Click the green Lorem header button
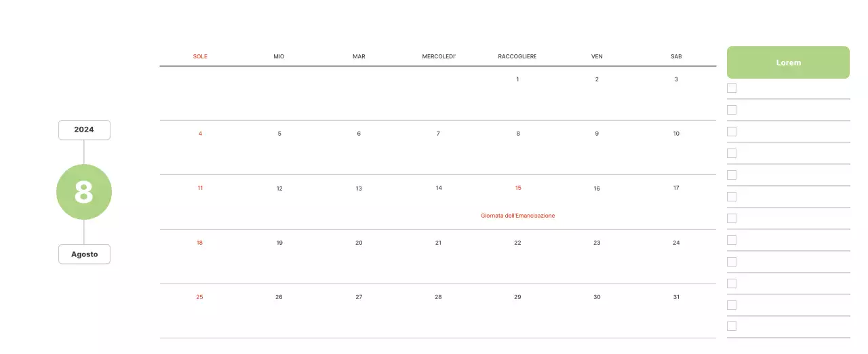Screen dimensions: 868x354 (788, 62)
